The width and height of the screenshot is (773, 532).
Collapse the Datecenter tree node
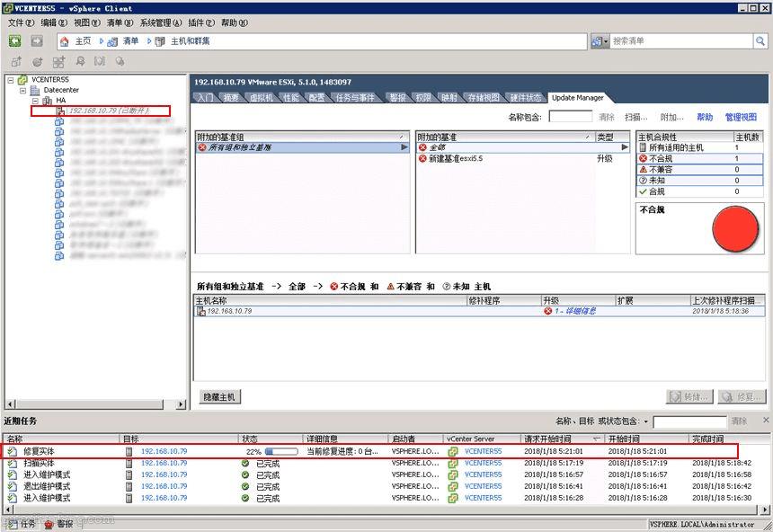(22, 90)
